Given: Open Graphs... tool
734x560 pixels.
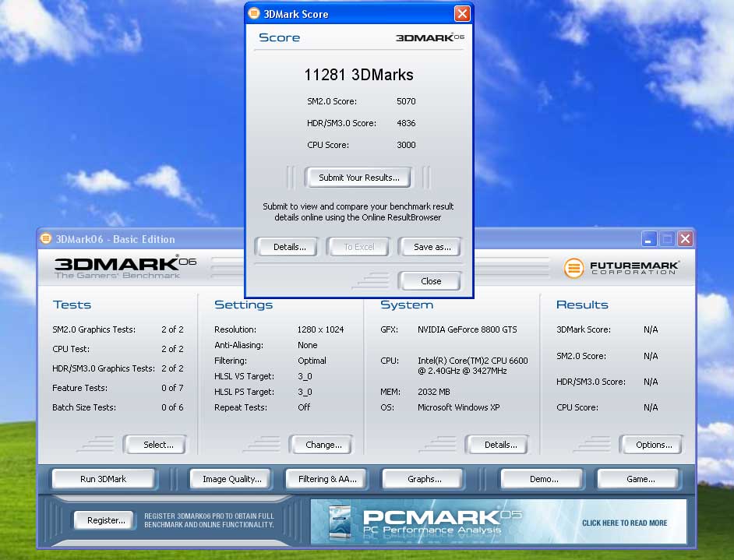Looking at the screenshot, I should [424, 479].
